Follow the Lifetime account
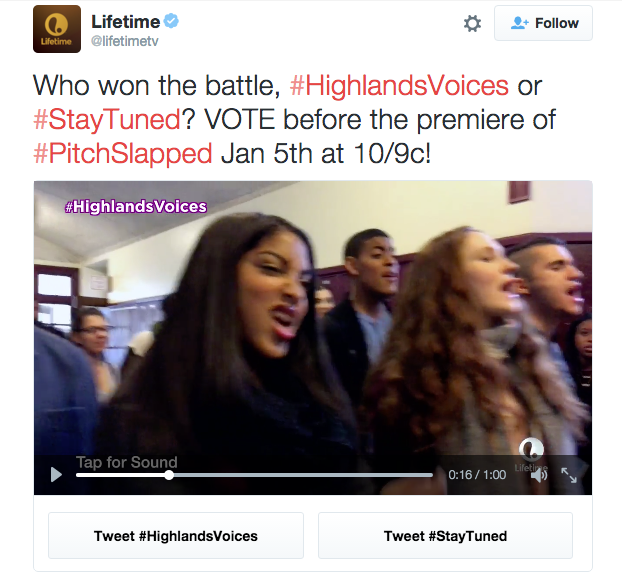The height and width of the screenshot is (582, 622). pos(543,23)
